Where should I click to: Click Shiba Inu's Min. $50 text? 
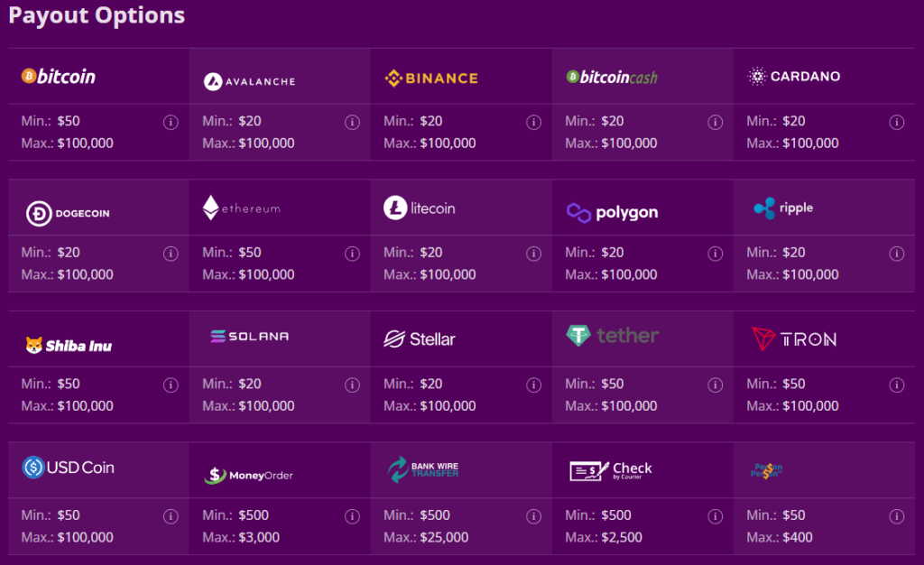click(51, 384)
